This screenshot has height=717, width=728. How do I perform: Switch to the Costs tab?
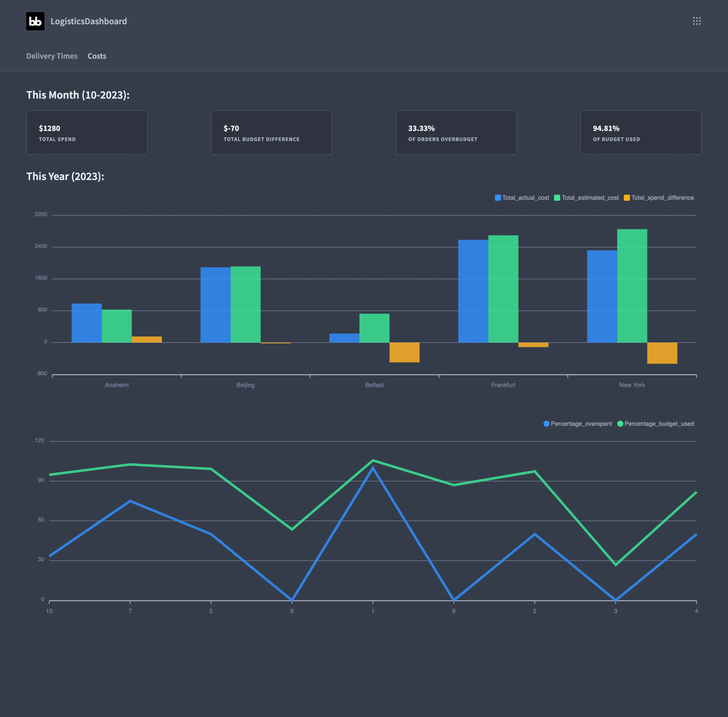point(97,56)
